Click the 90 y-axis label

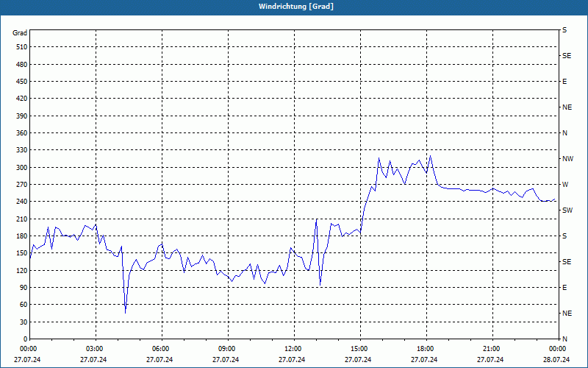pos(23,288)
